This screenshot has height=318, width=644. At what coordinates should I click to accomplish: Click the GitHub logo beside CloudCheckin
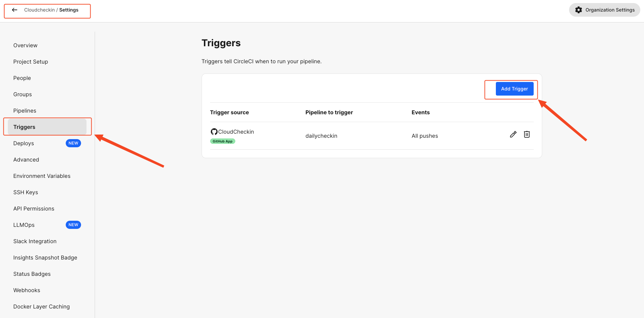[214, 132]
